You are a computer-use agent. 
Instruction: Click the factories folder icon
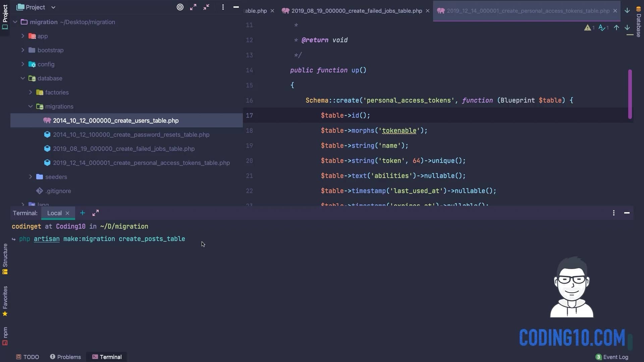point(40,92)
